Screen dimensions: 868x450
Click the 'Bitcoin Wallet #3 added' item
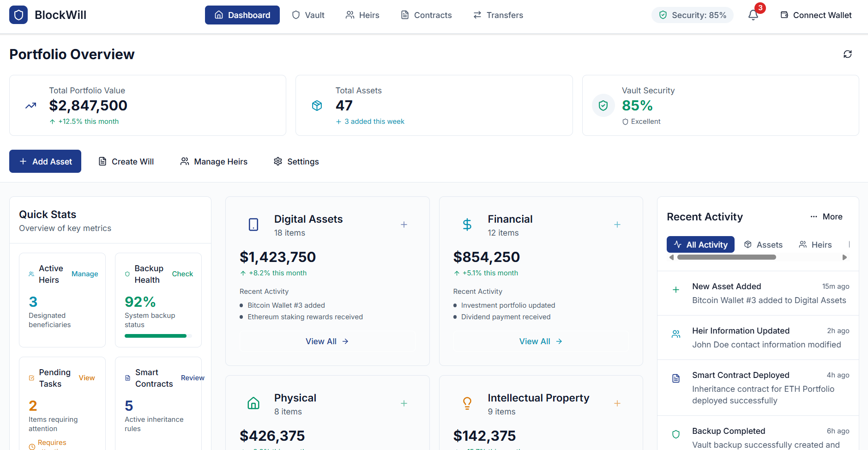tap(286, 305)
